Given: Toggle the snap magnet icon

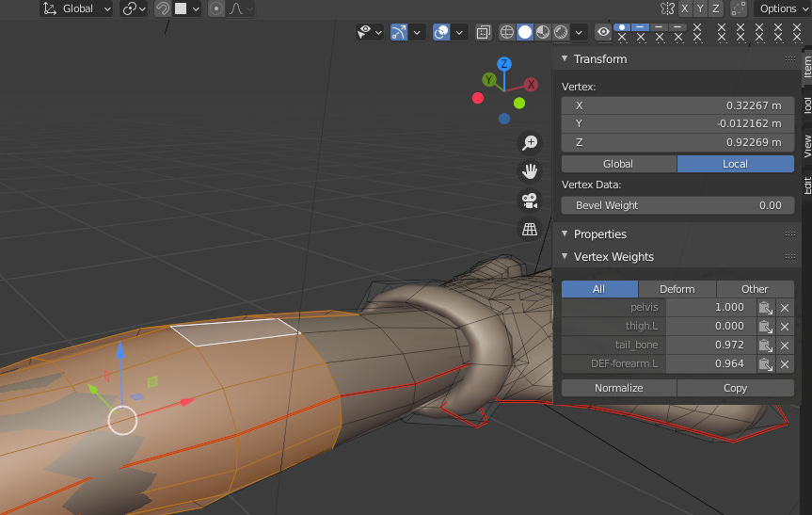Looking at the screenshot, I should click(163, 8).
